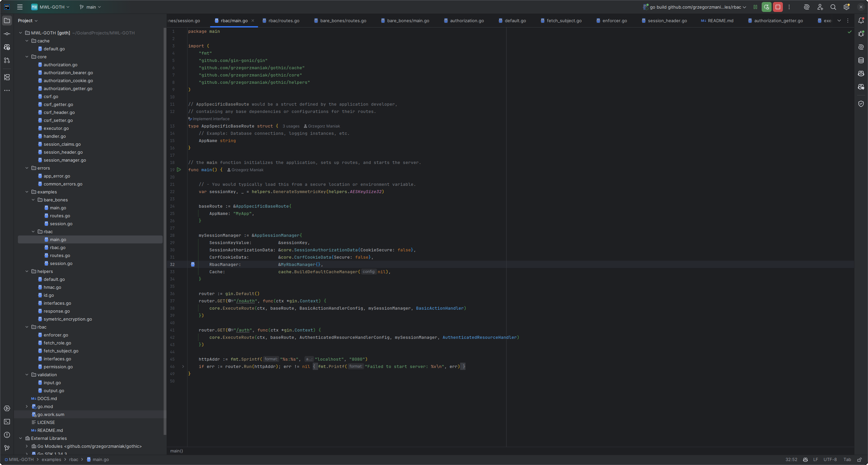Follow the /noAuth route link
The width and height of the screenshot is (868, 465).
click(x=245, y=301)
